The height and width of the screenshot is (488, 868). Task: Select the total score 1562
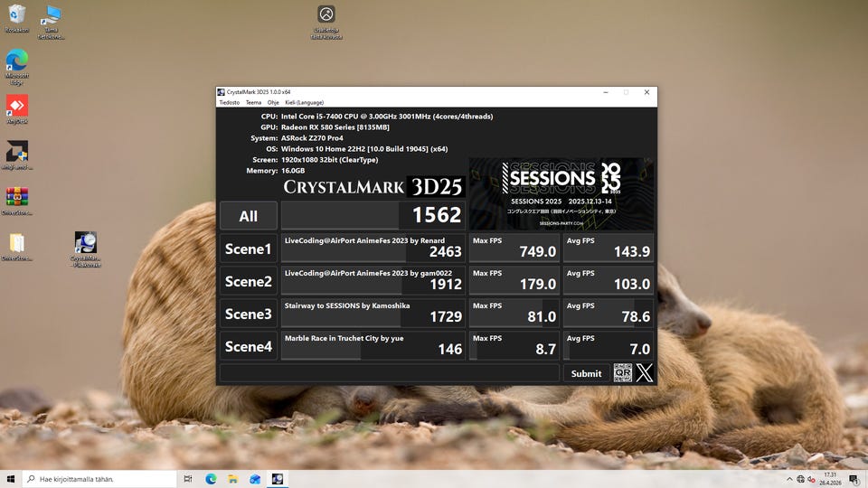(436, 215)
